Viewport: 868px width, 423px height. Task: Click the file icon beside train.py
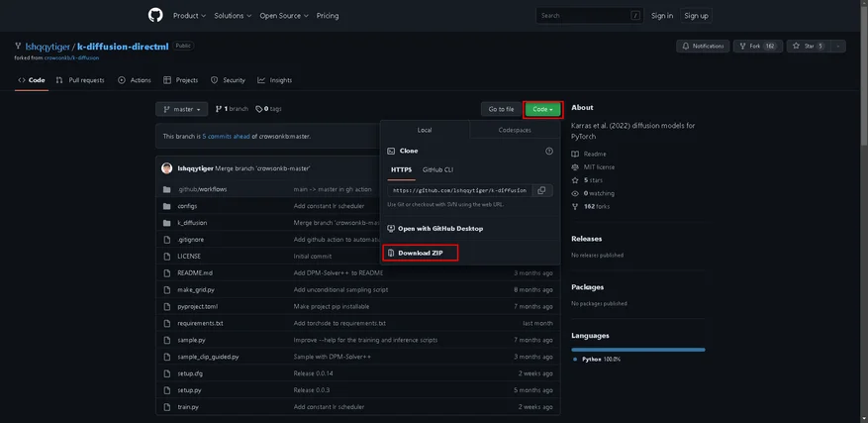coord(166,407)
